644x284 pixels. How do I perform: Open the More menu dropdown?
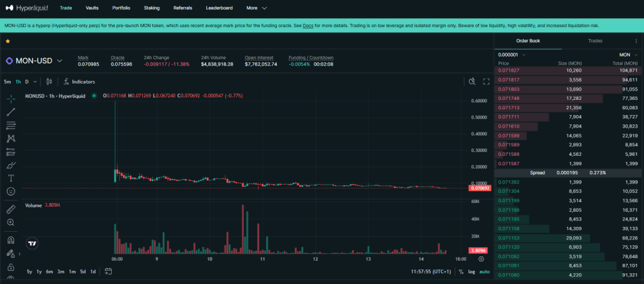(257, 8)
